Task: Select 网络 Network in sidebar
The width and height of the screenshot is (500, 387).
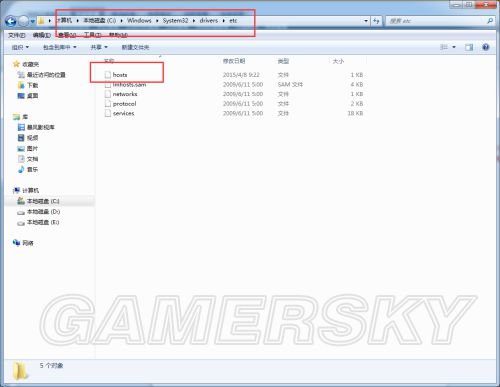Action: click(23, 243)
